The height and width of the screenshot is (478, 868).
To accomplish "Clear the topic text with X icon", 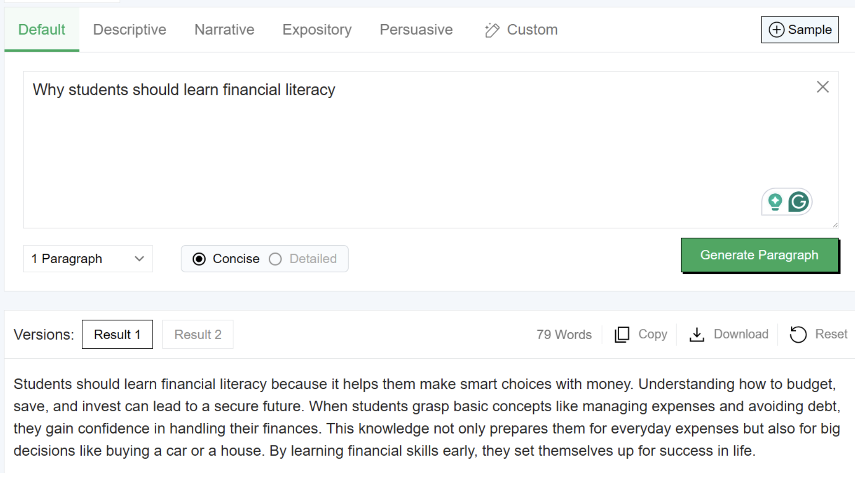I will (x=822, y=87).
